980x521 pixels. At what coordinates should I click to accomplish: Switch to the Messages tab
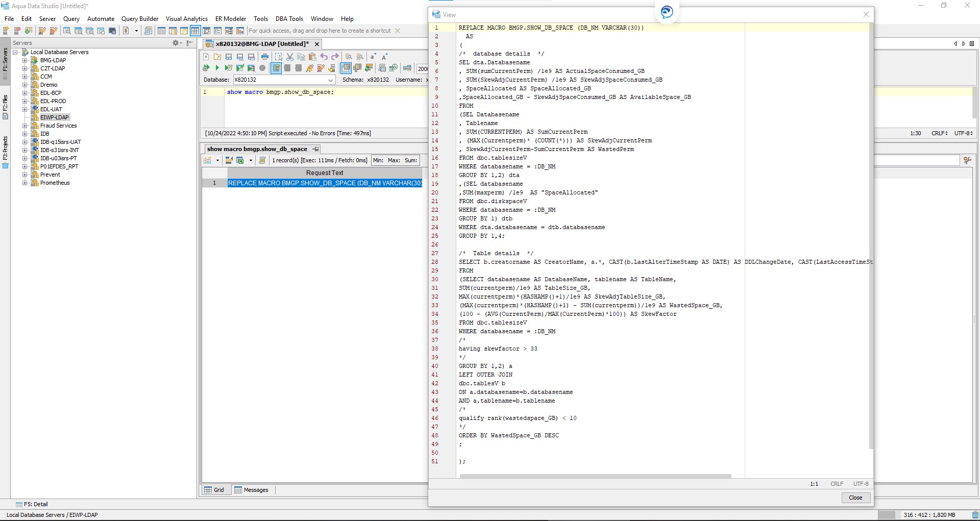[251, 490]
